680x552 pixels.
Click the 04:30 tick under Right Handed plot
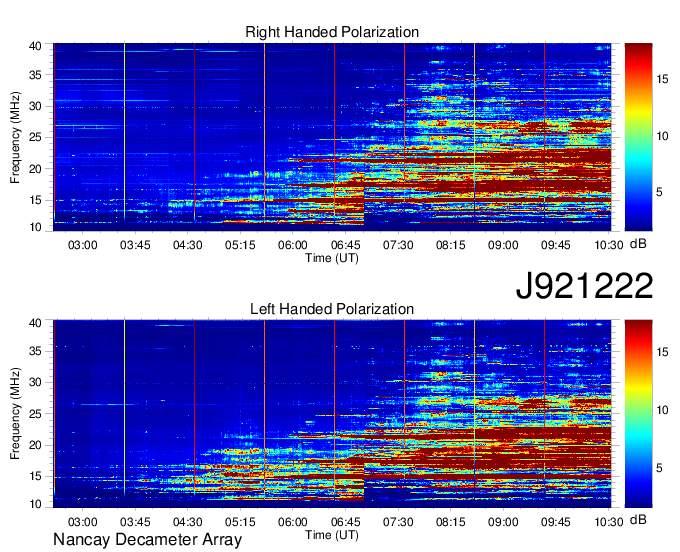(x=187, y=245)
